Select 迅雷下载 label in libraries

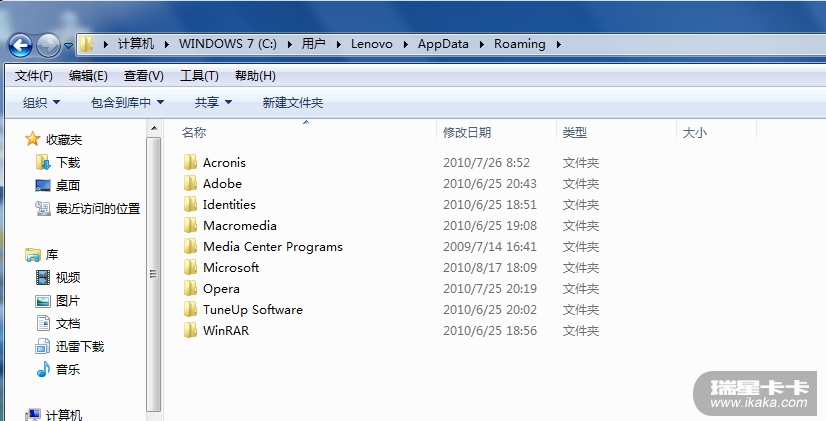coord(80,346)
